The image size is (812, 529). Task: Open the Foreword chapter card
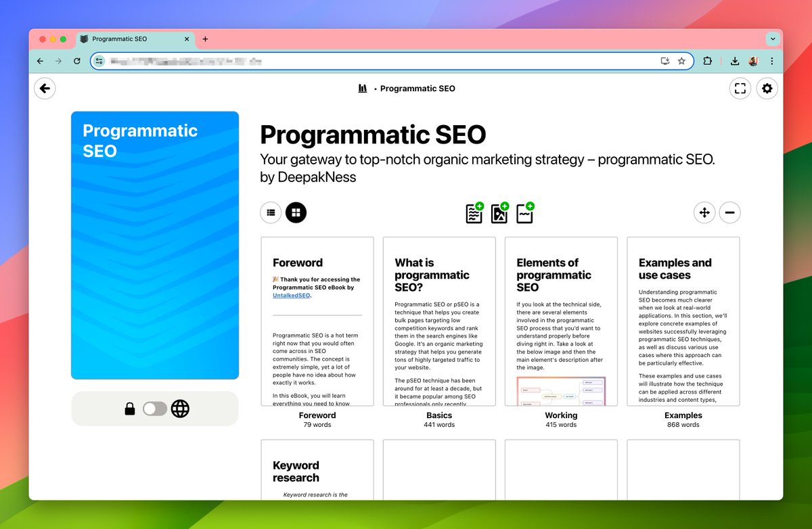317,321
